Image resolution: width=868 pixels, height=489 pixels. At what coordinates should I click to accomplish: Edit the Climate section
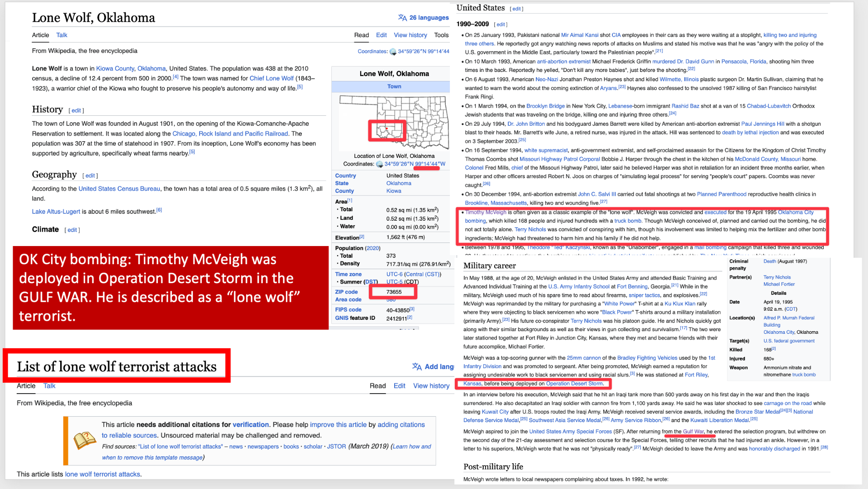(x=72, y=230)
